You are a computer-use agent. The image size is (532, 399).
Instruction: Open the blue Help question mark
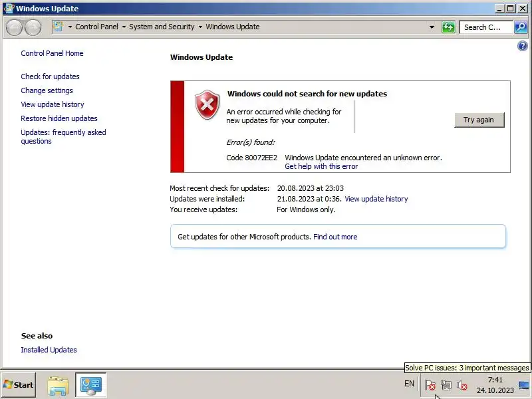[523, 46]
